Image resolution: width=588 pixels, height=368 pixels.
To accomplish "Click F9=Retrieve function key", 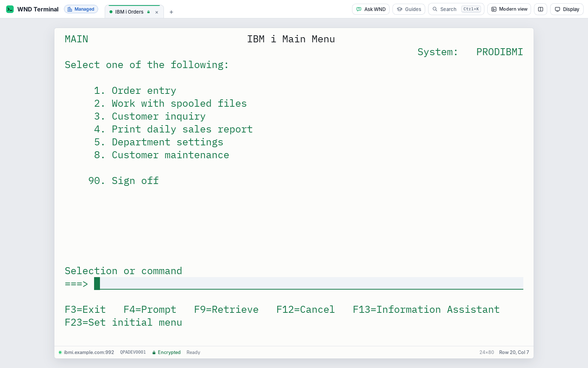I will [x=226, y=309].
